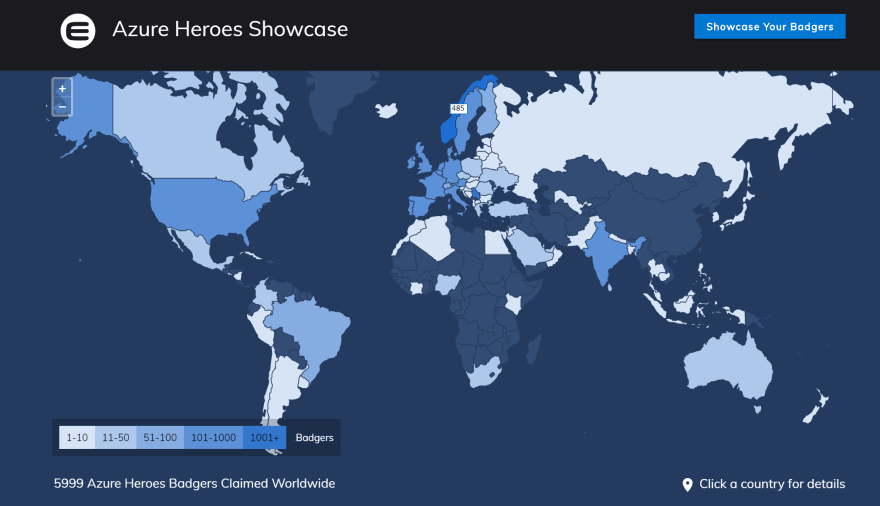The height and width of the screenshot is (506, 880).
Task: Select France on the map
Action: click(434, 185)
